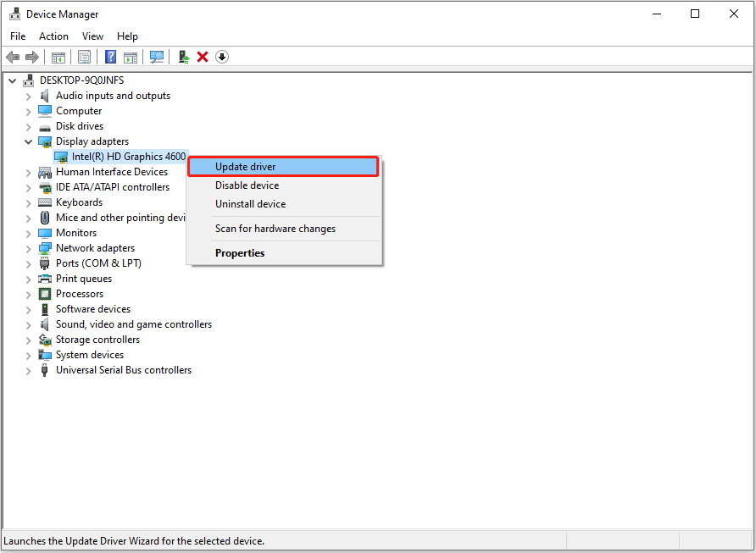Select the Keyboards label
Image resolution: width=756 pixels, height=553 pixels.
pos(79,202)
